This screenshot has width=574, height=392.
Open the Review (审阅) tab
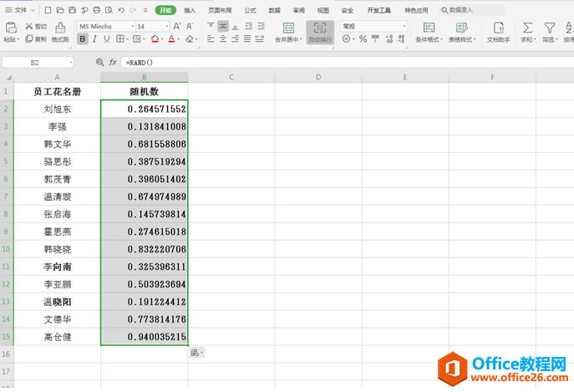[299, 10]
